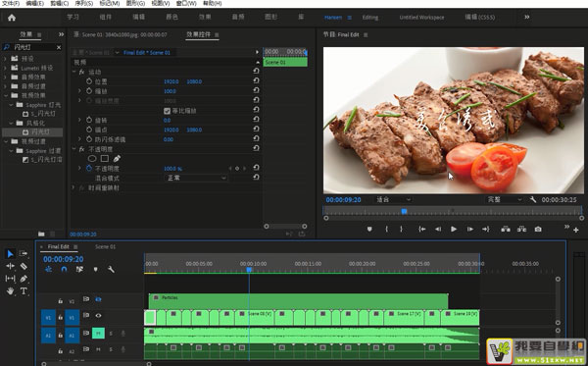The height and width of the screenshot is (366, 588).
Task: Select the Hand tool
Action: tap(10, 290)
